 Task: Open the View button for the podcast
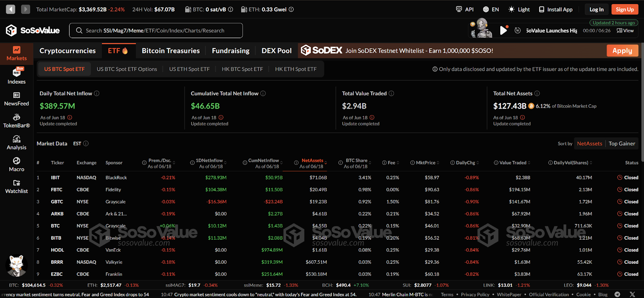pyautogui.click(x=625, y=31)
